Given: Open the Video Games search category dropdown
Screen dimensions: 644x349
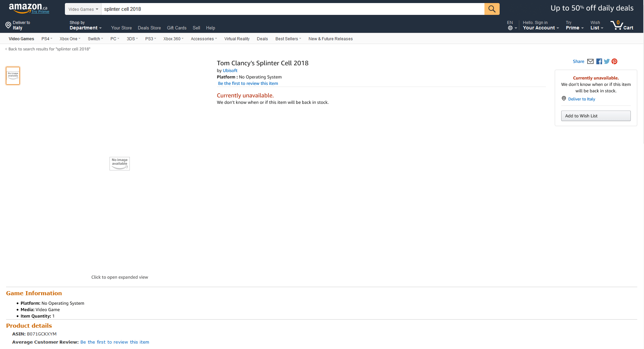Looking at the screenshot, I should pyautogui.click(x=83, y=9).
